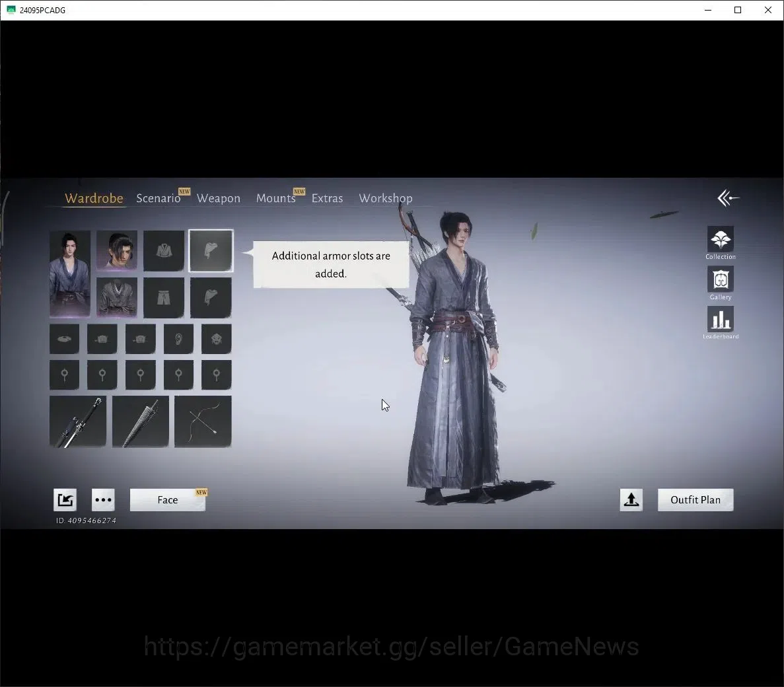Open the three-dots more options button

tap(103, 499)
